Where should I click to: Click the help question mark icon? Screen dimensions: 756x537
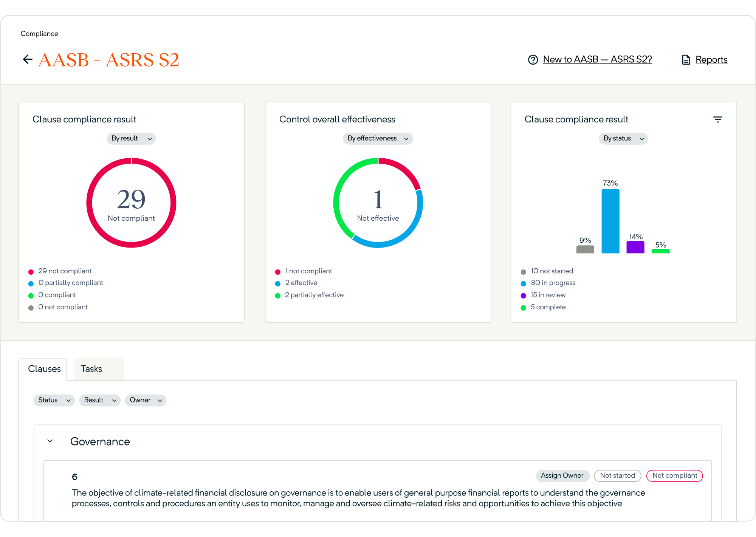pyautogui.click(x=533, y=60)
